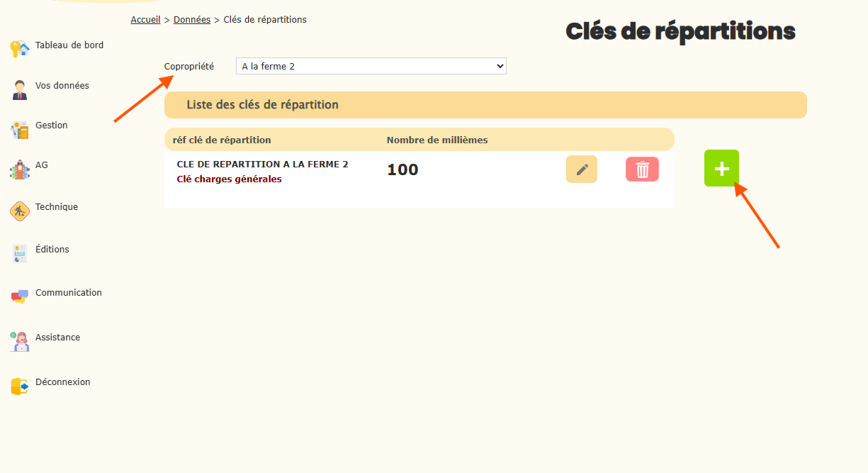Open the Assistance support agent icon
This screenshot has width=868, height=473.
tap(20, 340)
